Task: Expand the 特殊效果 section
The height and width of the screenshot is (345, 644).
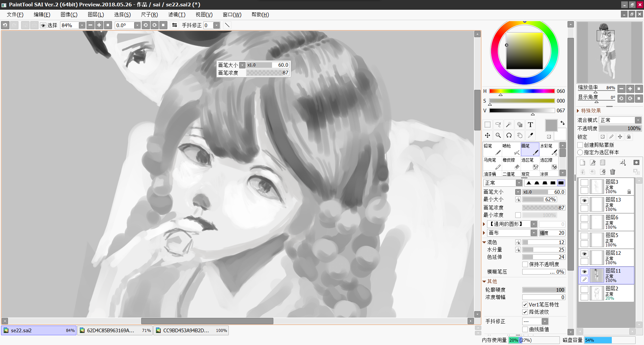Action: coord(578,111)
